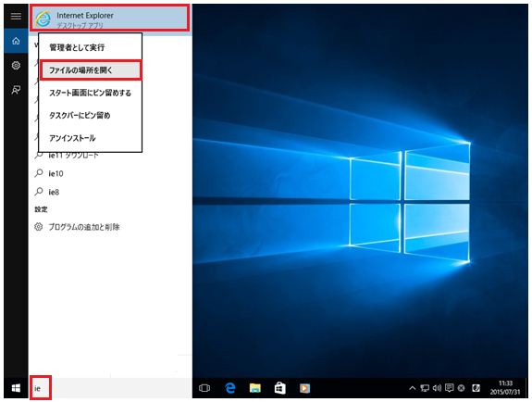
Task: Click the Windows Start button
Action: [x=16, y=388]
